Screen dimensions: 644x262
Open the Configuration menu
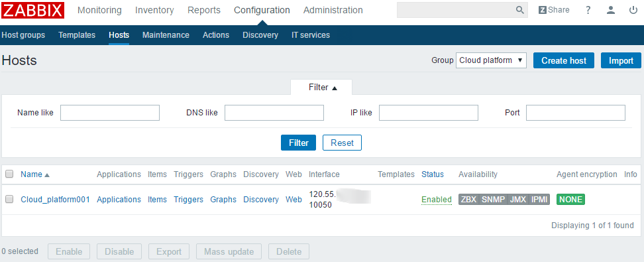[262, 10]
